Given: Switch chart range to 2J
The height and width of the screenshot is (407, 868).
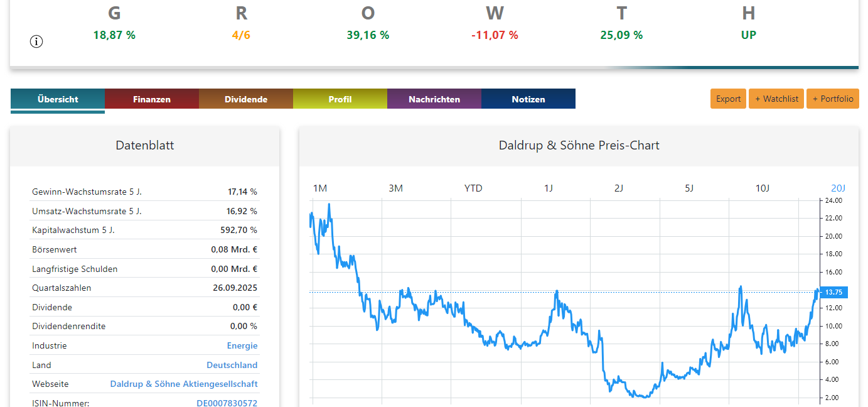Looking at the screenshot, I should tap(619, 188).
